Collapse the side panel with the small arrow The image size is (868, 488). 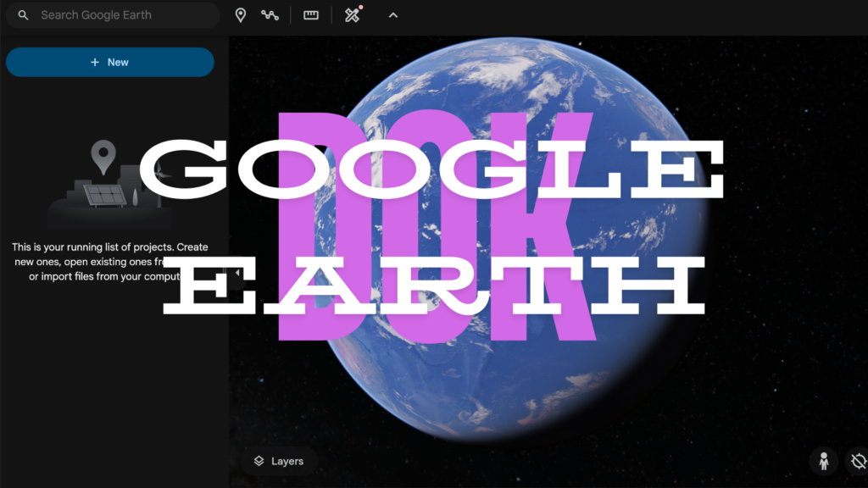coord(237,273)
